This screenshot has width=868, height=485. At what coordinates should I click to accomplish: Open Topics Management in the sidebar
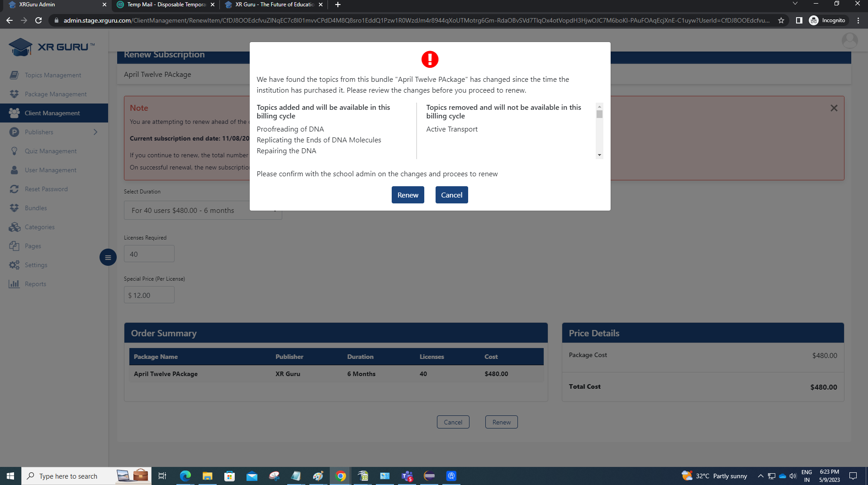(53, 75)
